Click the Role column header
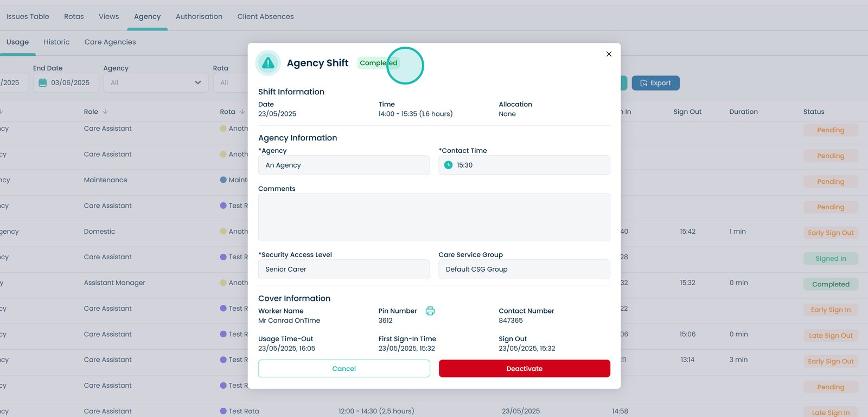The height and width of the screenshot is (417, 868). coord(91,112)
